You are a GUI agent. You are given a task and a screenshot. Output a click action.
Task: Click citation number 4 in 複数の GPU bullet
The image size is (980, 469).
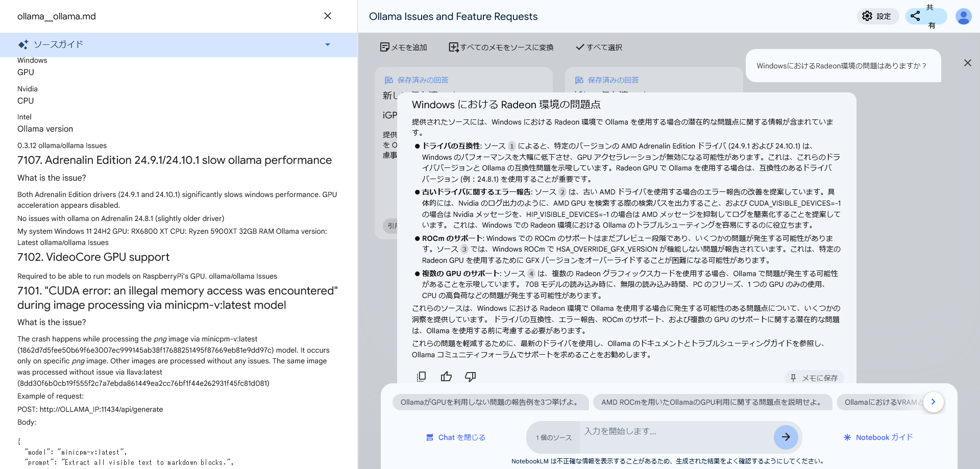click(x=531, y=274)
